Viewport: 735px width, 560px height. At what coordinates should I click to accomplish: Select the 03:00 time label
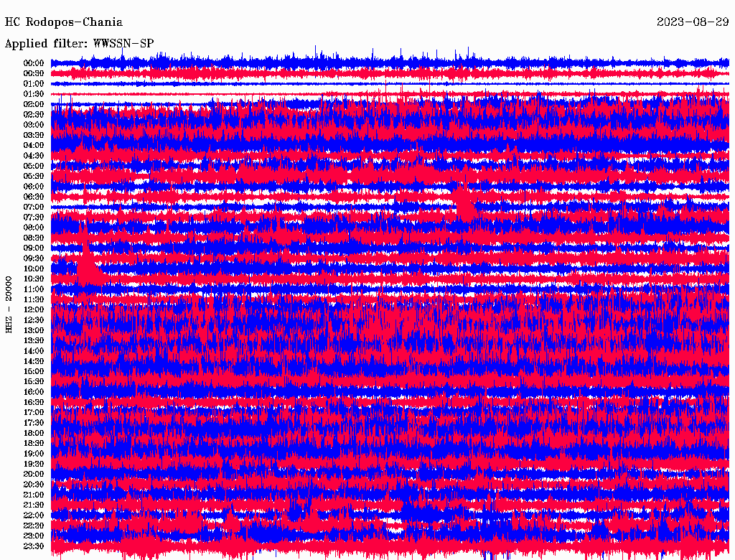tap(34, 125)
